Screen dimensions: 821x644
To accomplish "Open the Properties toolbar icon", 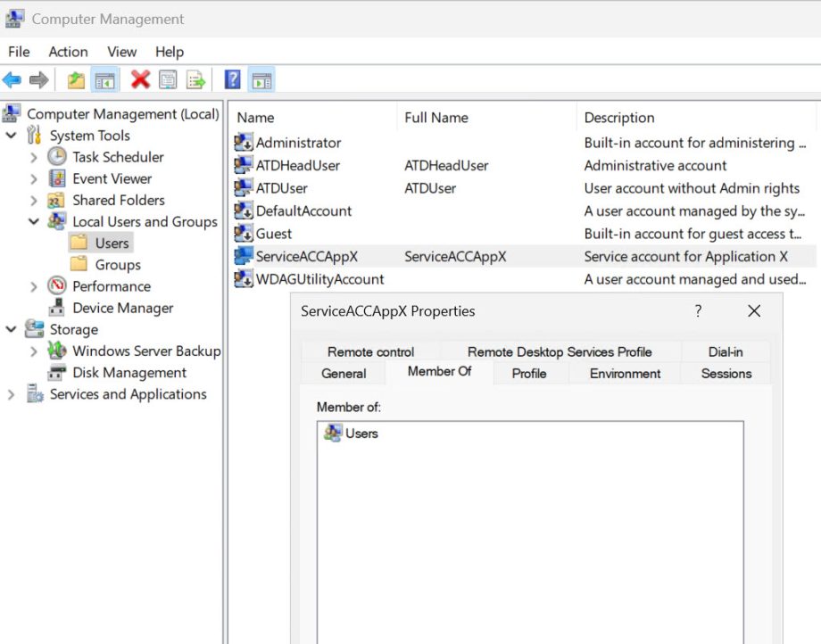I will click(x=167, y=79).
